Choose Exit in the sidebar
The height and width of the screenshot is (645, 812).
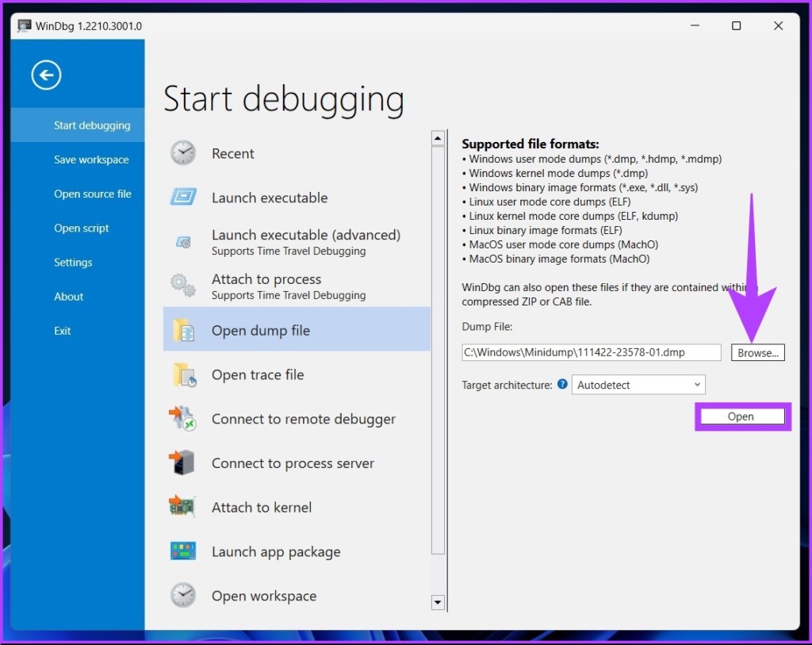pos(78,331)
